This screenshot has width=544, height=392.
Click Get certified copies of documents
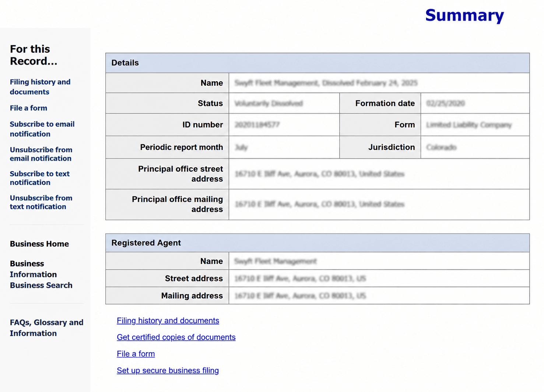click(x=176, y=337)
